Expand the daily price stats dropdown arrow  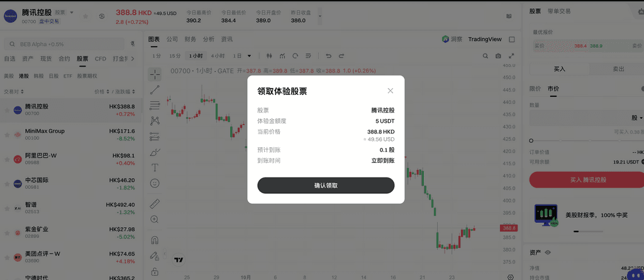(x=320, y=16)
